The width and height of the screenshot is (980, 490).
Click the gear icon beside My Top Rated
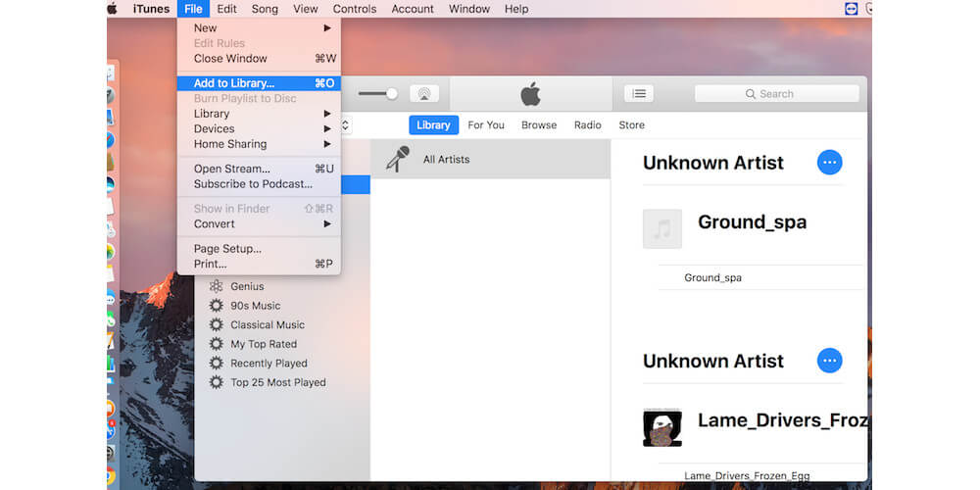click(x=217, y=344)
